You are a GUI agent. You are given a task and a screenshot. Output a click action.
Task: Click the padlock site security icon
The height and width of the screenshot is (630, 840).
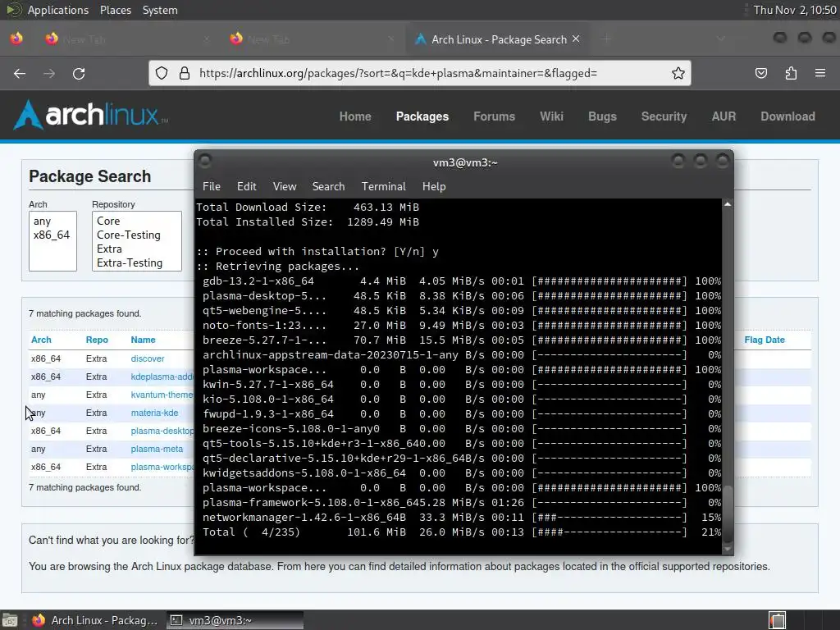tap(185, 73)
